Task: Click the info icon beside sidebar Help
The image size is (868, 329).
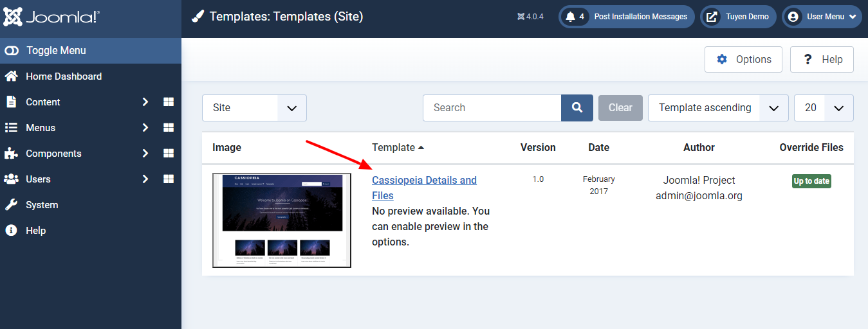Action: [11, 230]
